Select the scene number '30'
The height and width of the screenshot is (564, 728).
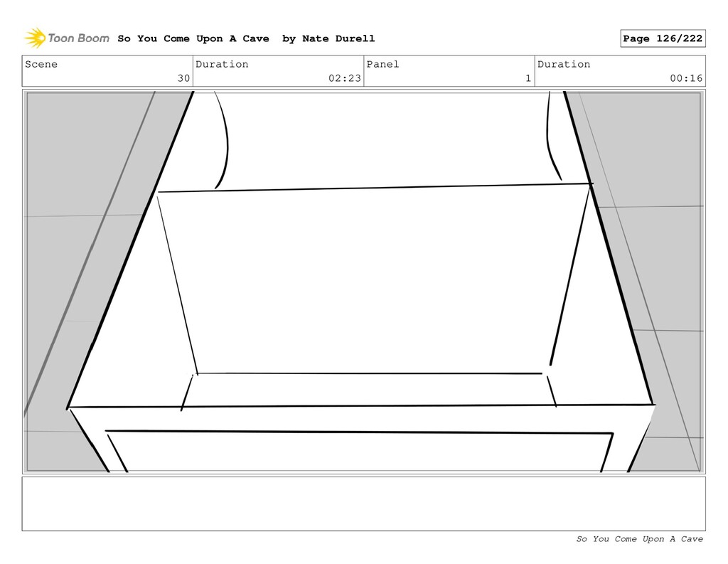pyautogui.click(x=184, y=78)
